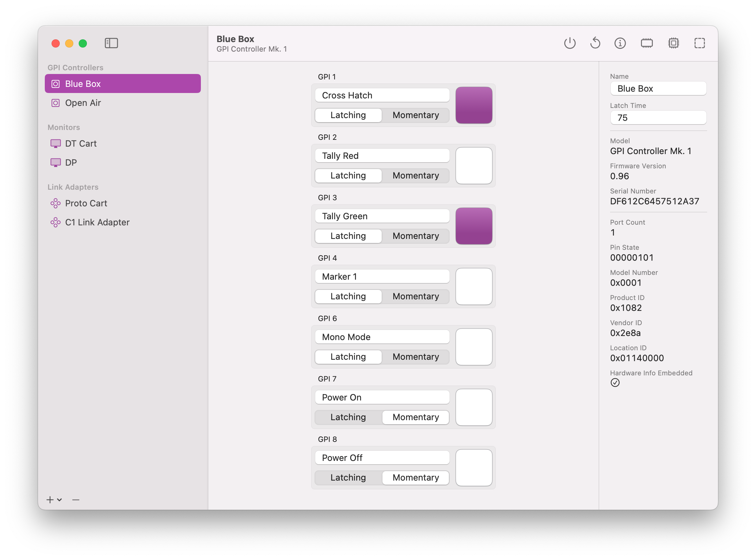Click the dashed square toolbar icon
756x560 pixels.
click(x=699, y=43)
